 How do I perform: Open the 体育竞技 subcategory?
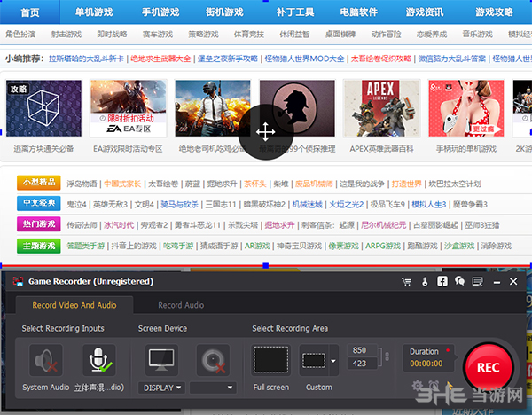(248, 35)
